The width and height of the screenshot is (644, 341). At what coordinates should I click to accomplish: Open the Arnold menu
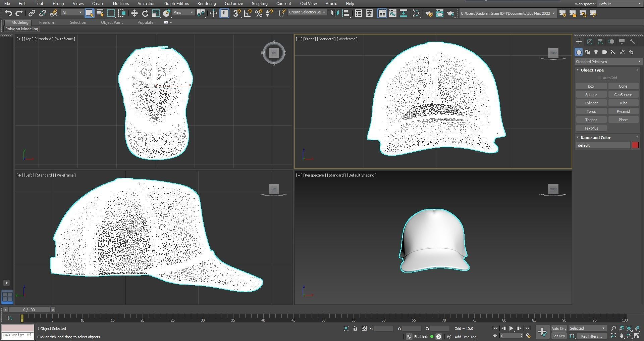[x=331, y=4]
